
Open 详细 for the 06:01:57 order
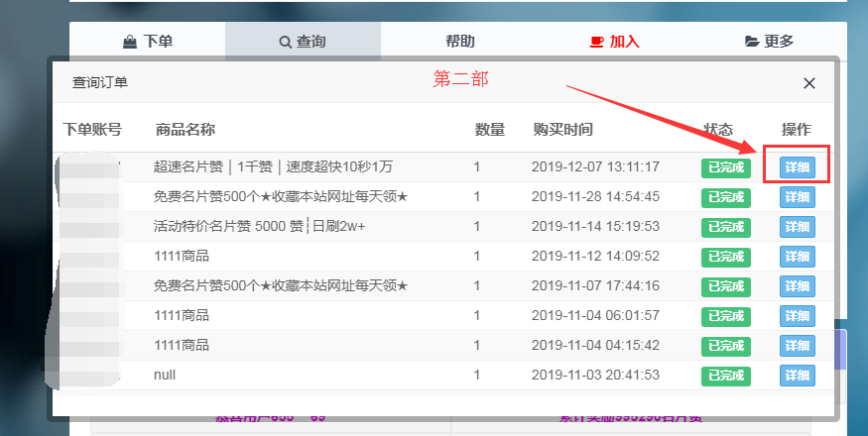[x=798, y=316]
